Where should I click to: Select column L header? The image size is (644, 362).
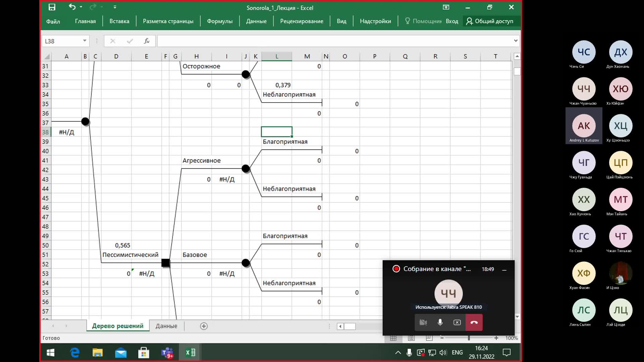277,56
